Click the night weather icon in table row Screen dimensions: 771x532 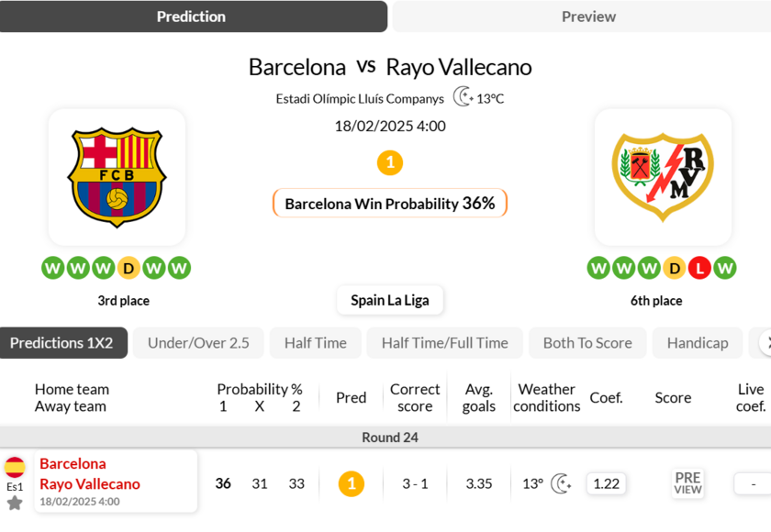tap(561, 483)
